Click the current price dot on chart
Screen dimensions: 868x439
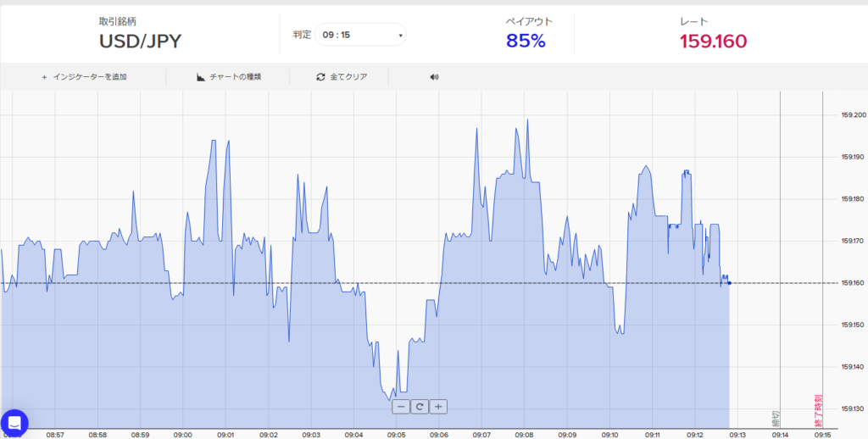pyautogui.click(x=730, y=283)
